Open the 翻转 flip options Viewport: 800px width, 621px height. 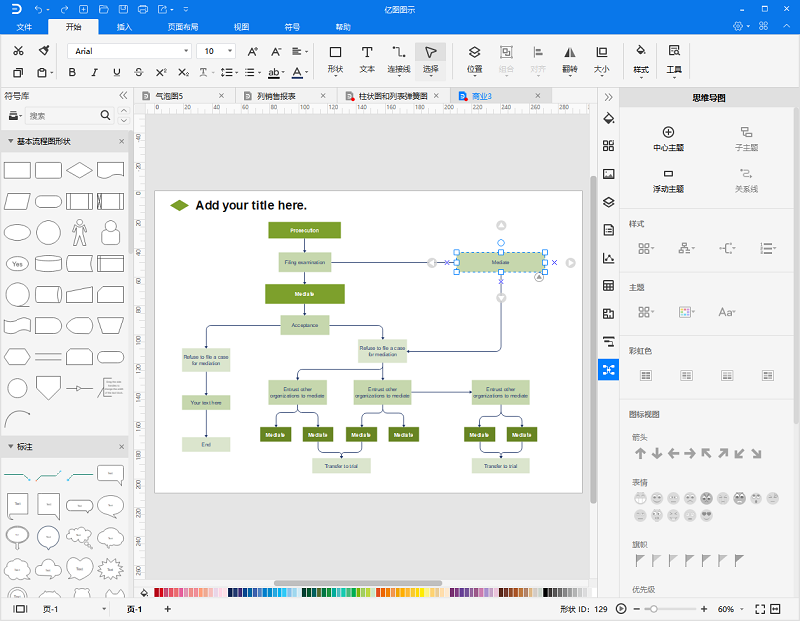click(x=570, y=60)
